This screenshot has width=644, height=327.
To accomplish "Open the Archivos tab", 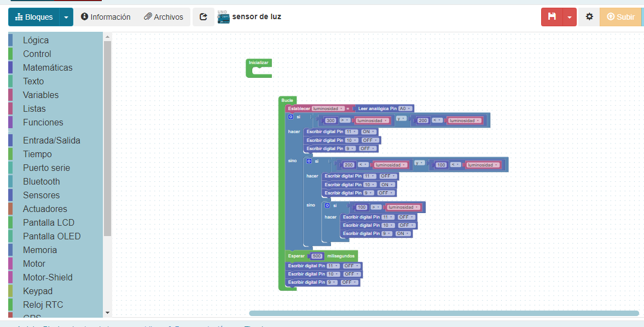I will 164,17.
